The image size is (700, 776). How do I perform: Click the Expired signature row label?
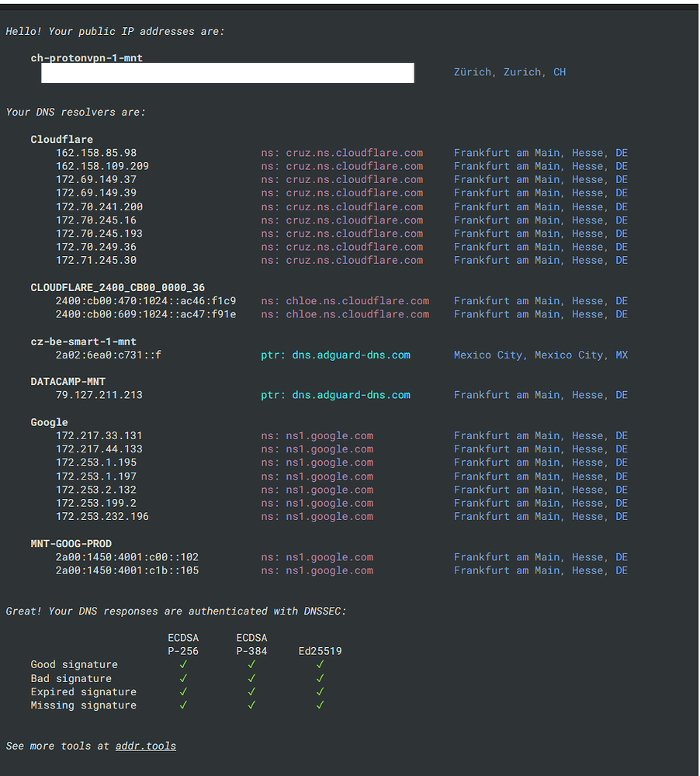(84, 692)
